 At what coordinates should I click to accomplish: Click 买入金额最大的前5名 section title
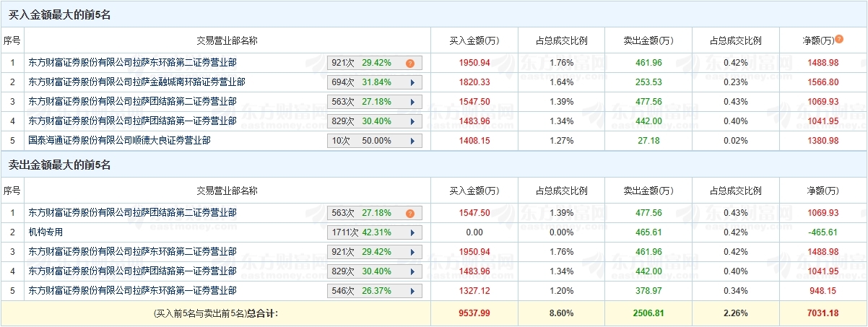49,15
